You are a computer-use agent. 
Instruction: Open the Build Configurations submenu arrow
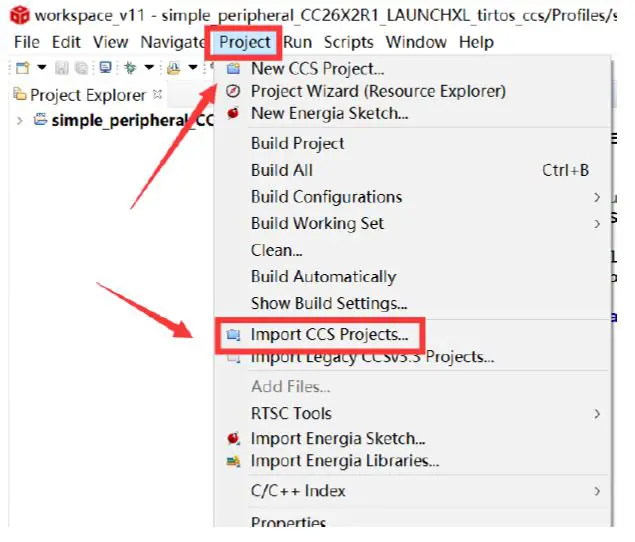pos(597,197)
